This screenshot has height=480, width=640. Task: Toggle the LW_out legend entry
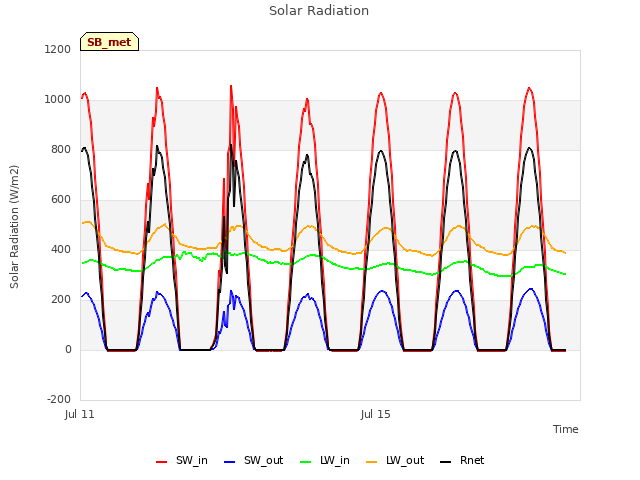pyautogui.click(x=395, y=461)
